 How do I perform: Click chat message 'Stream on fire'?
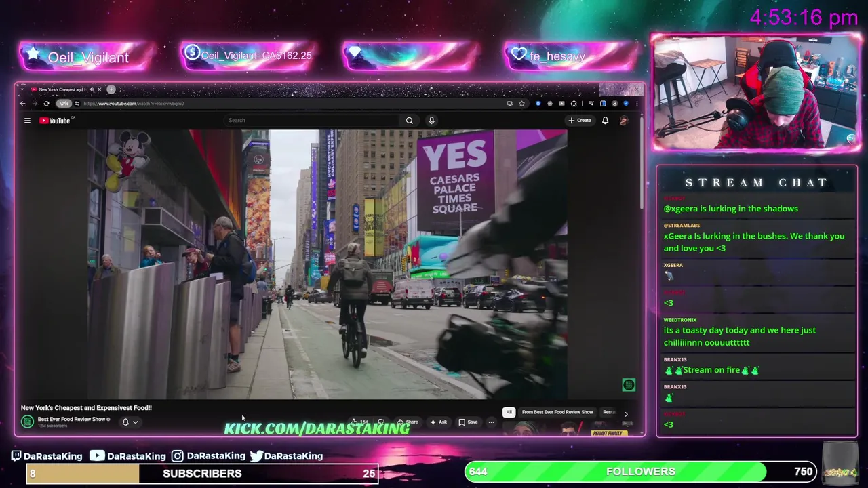[x=711, y=370]
